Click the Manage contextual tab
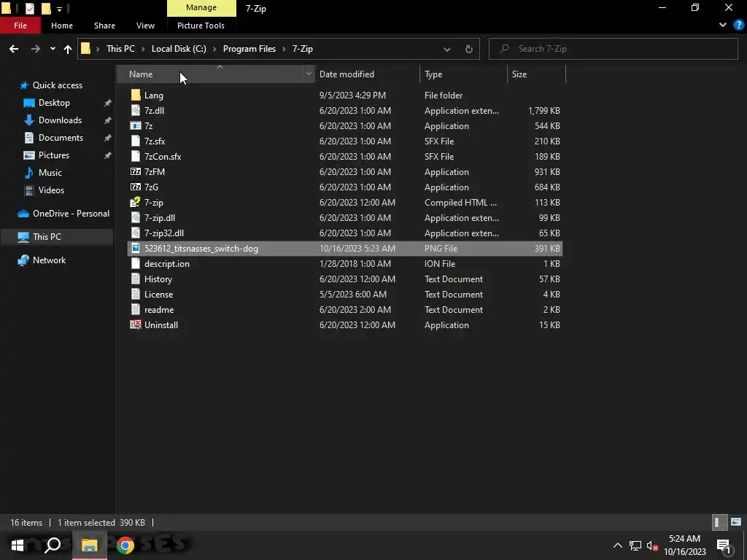 click(x=201, y=7)
